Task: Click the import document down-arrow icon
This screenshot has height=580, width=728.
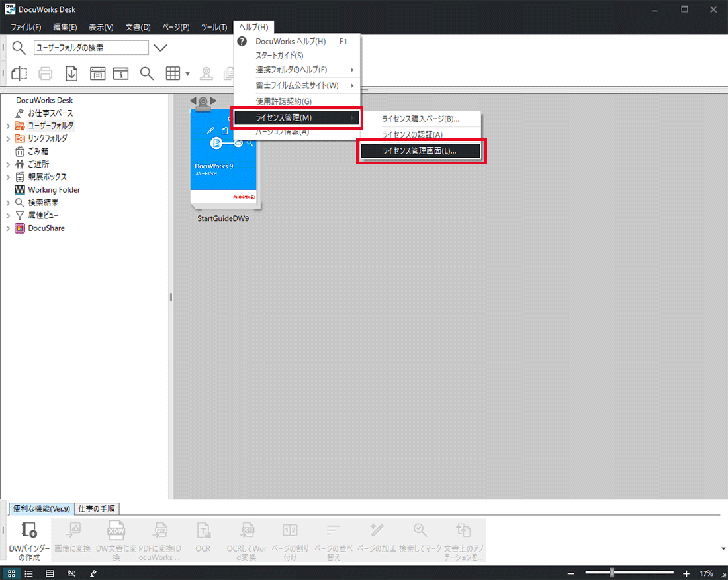Action: [71, 73]
